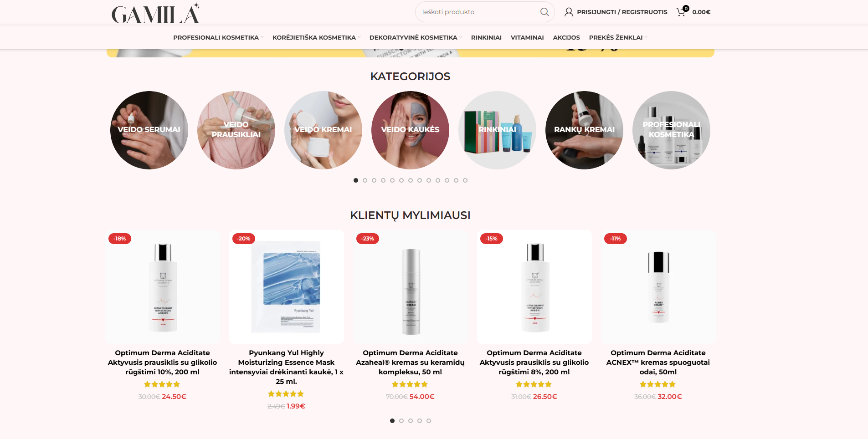Expand Profesionali kosmetika dropdown menu
Viewport: 868px width, 439px height.
pyautogui.click(x=218, y=37)
